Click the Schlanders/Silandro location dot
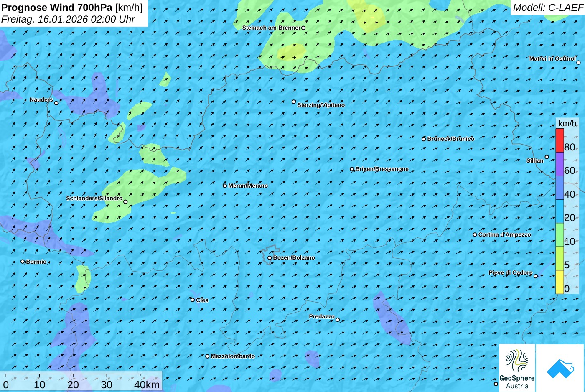This screenshot has width=585, height=392. click(x=125, y=202)
